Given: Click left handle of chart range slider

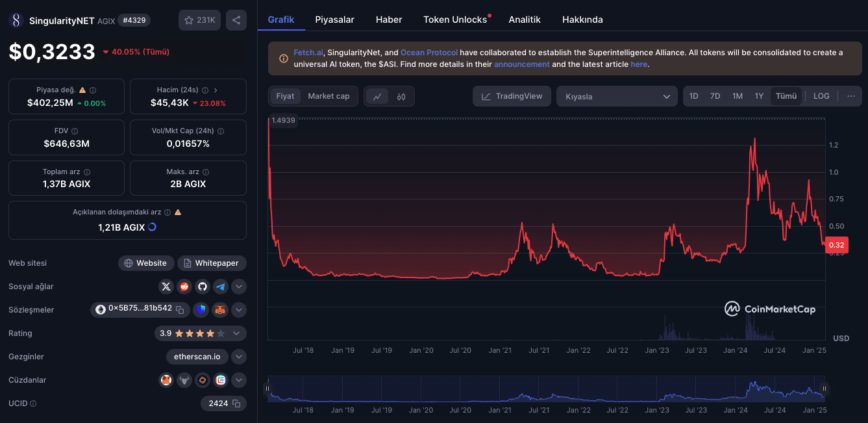Looking at the screenshot, I should tap(267, 389).
